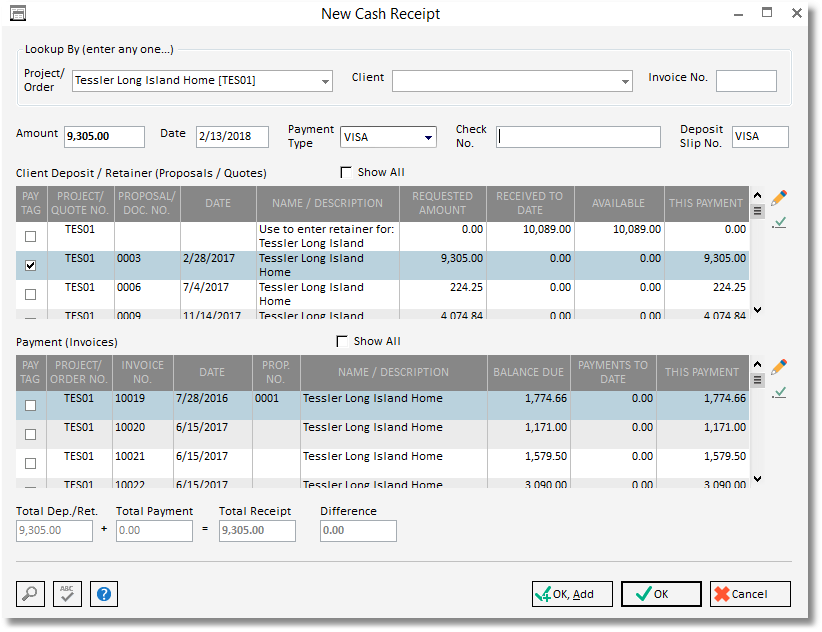Click the window icon in title bar
The height and width of the screenshot is (632, 822).
pos(18,13)
